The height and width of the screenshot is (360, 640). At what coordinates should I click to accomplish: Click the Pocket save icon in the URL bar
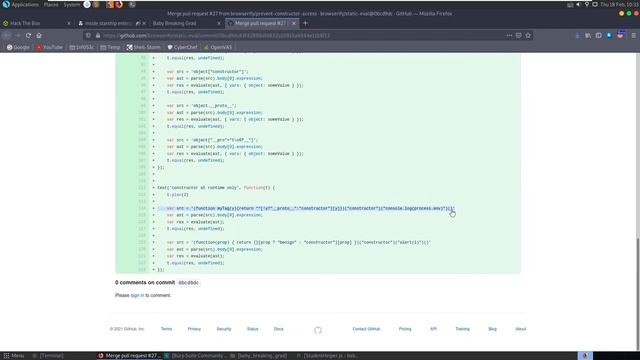519,36
